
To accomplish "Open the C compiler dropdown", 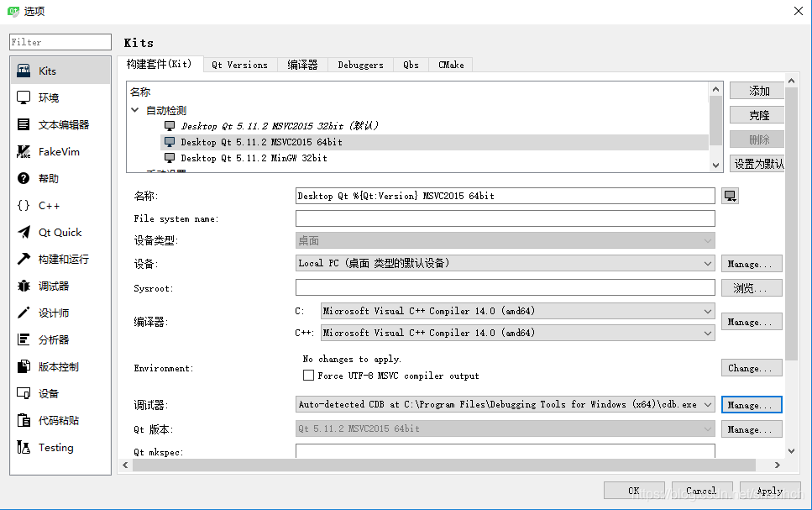I will pos(518,311).
